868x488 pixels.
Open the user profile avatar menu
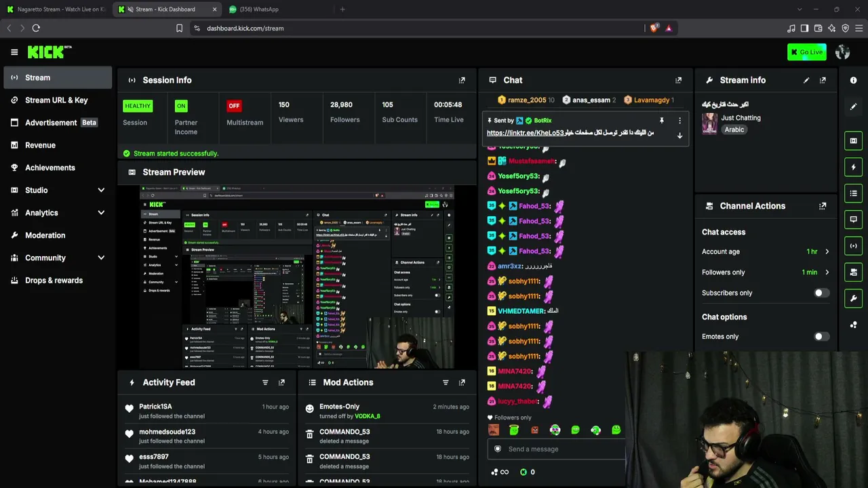[843, 52]
